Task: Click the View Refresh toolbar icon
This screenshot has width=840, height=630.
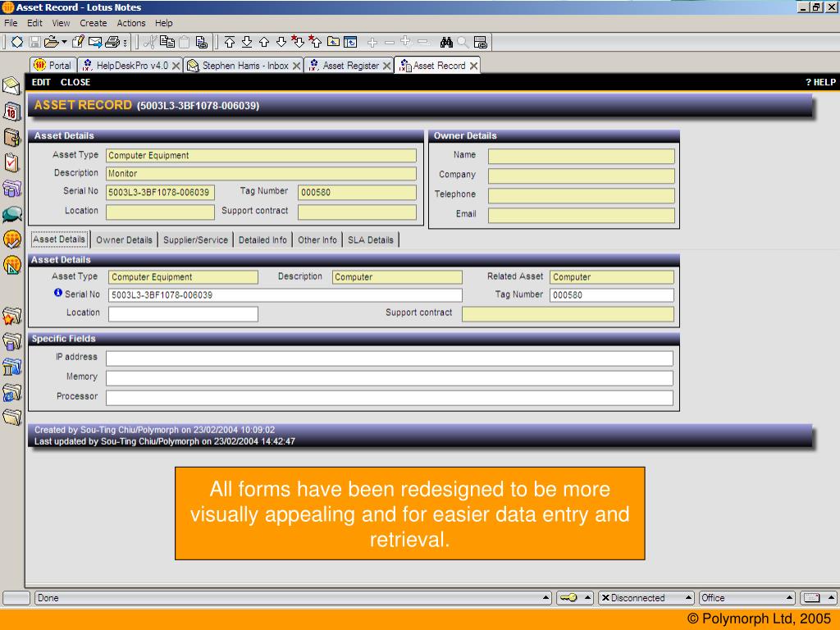Action: click(x=350, y=42)
